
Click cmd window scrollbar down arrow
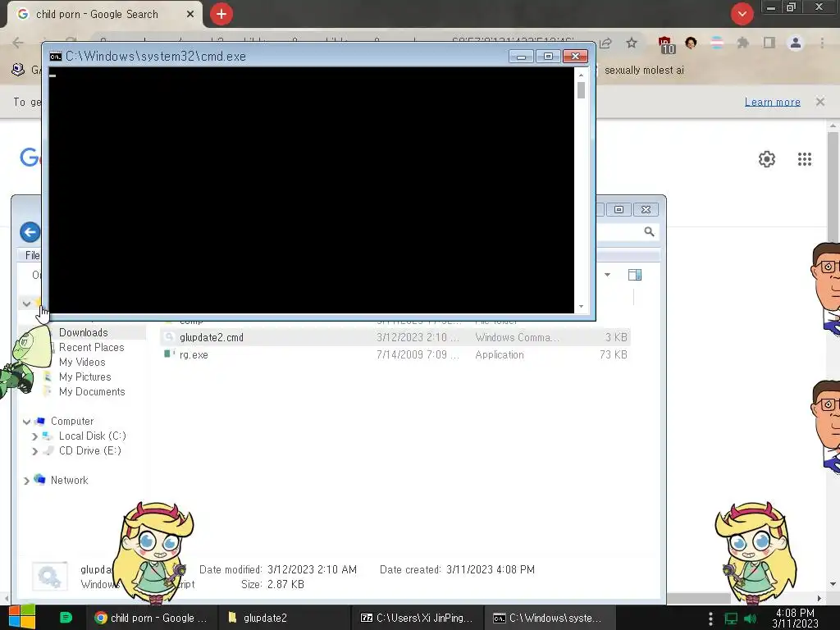click(x=582, y=307)
